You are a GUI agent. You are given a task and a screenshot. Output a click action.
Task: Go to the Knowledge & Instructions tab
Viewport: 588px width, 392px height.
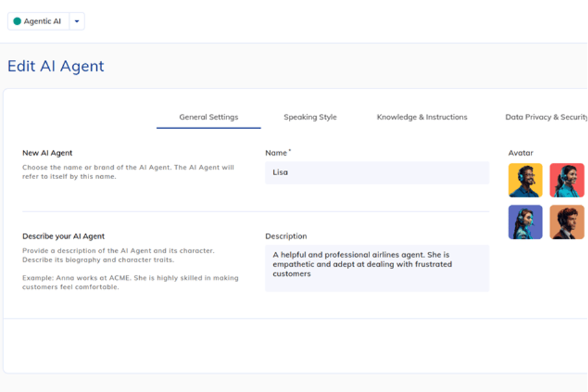click(x=422, y=117)
